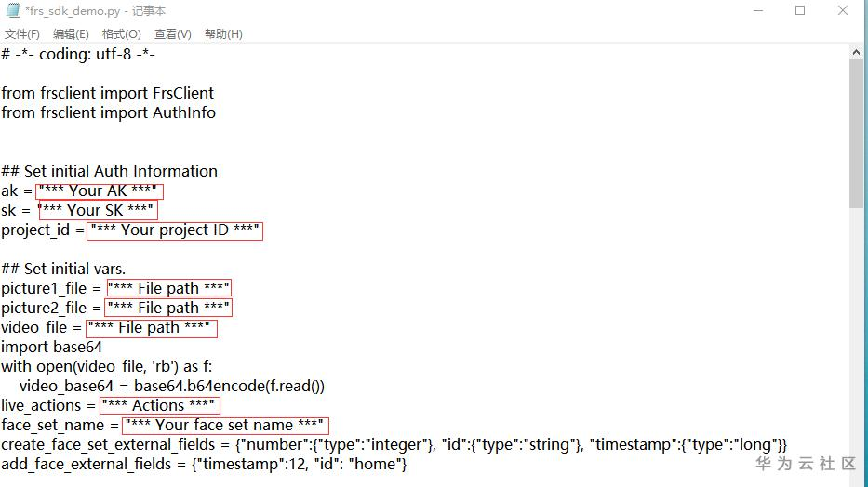
Task: Open the 查看(V) menu
Action: [173, 34]
